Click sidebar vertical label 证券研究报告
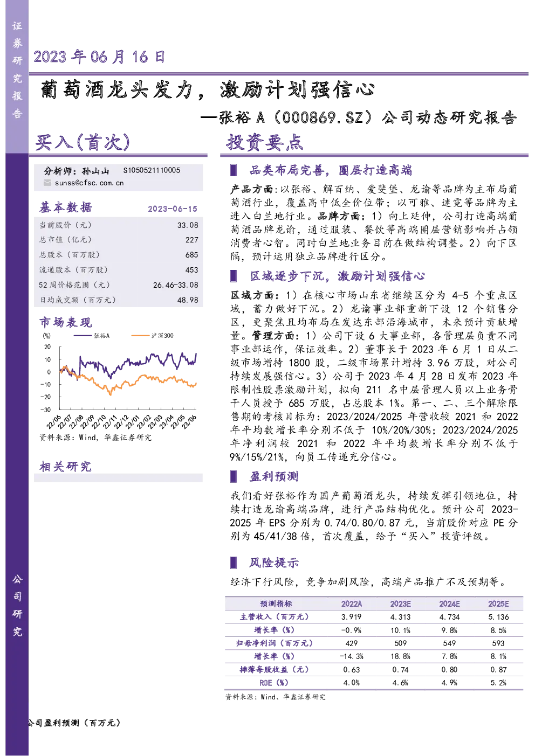The image size is (535, 756). (17, 70)
